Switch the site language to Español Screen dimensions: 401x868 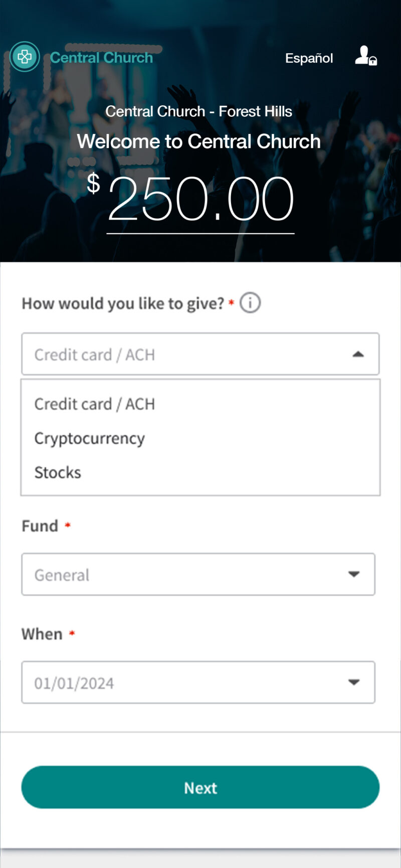(x=309, y=58)
